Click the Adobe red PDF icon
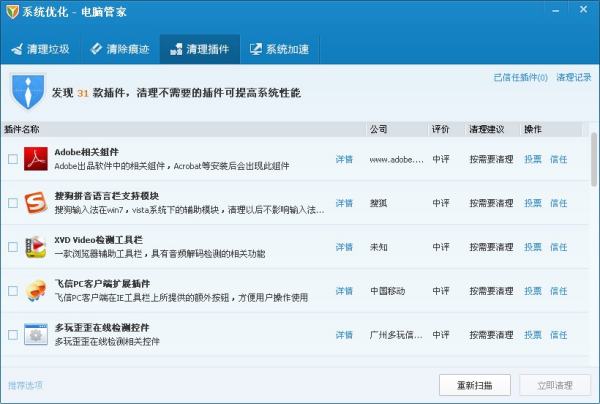This screenshot has height=404, width=600. coord(36,158)
